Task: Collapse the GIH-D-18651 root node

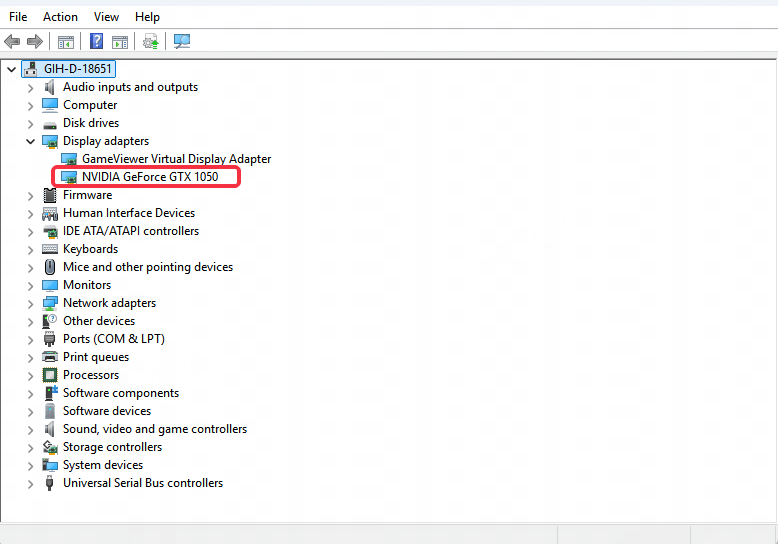Action: (11, 69)
